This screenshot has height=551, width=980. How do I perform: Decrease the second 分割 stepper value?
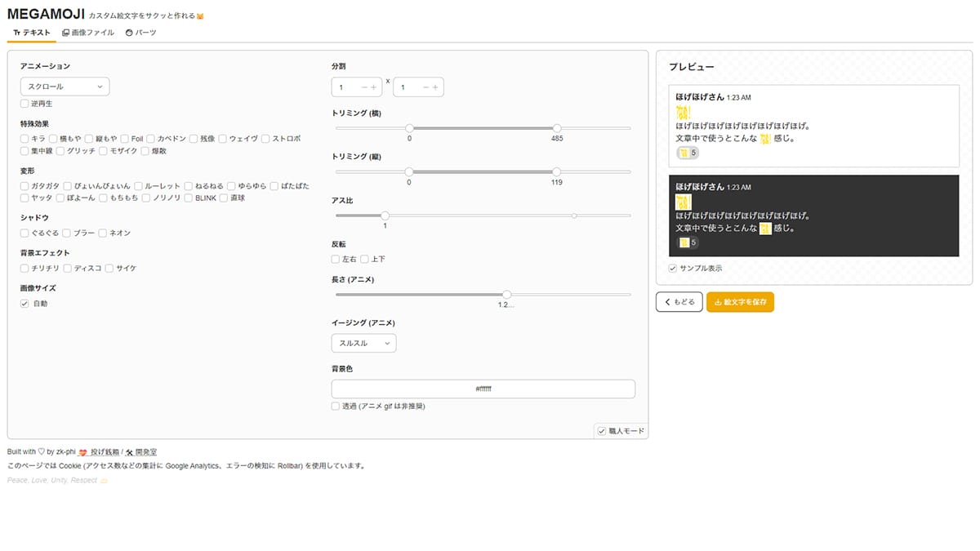point(426,87)
